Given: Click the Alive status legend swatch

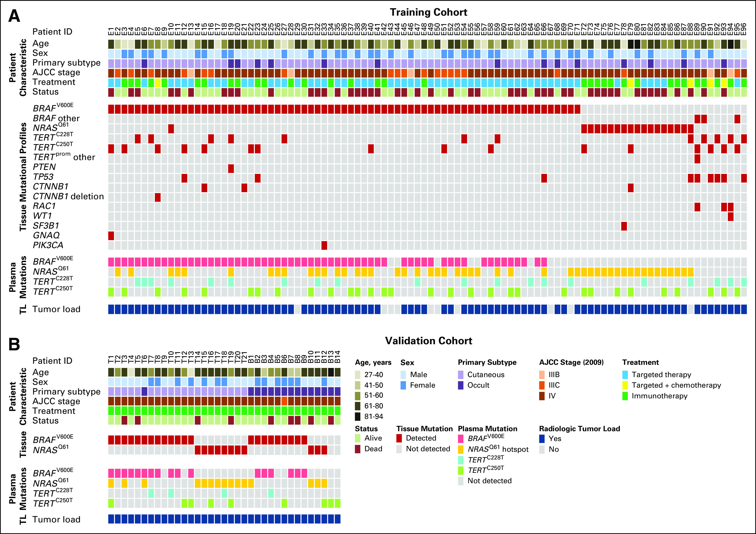Looking at the screenshot, I should click(358, 438).
